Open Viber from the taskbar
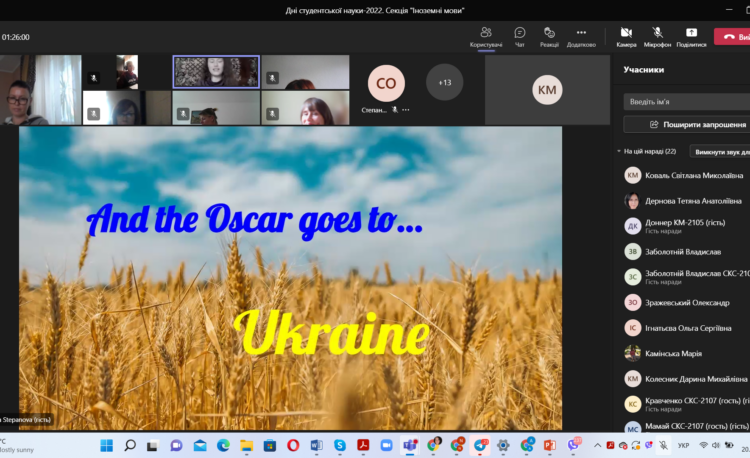 [x=574, y=446]
